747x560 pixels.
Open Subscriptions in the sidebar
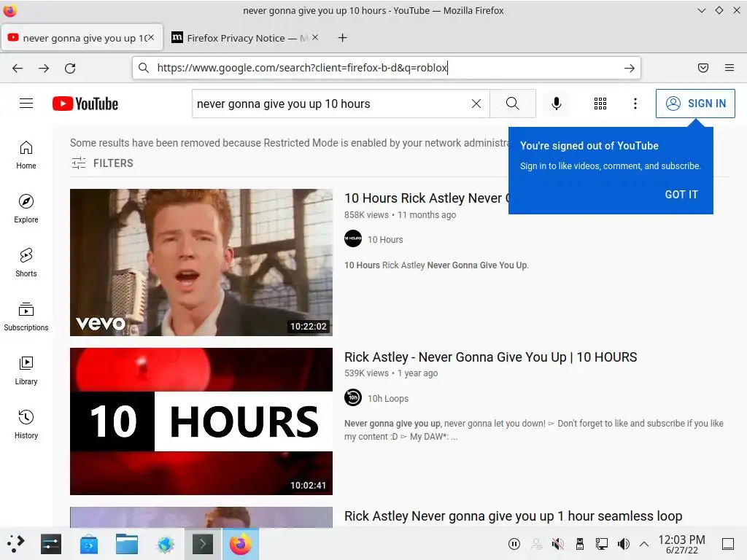coord(26,316)
